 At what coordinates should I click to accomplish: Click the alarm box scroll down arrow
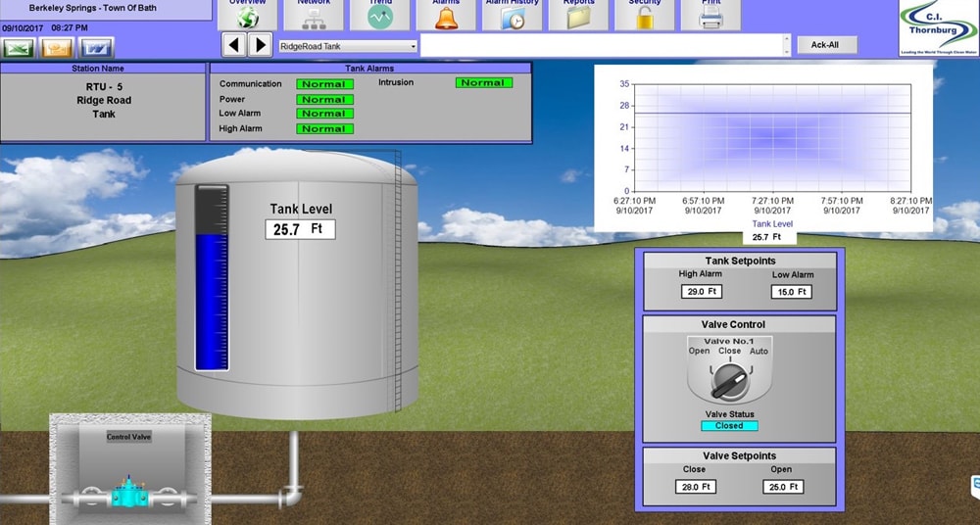787,53
